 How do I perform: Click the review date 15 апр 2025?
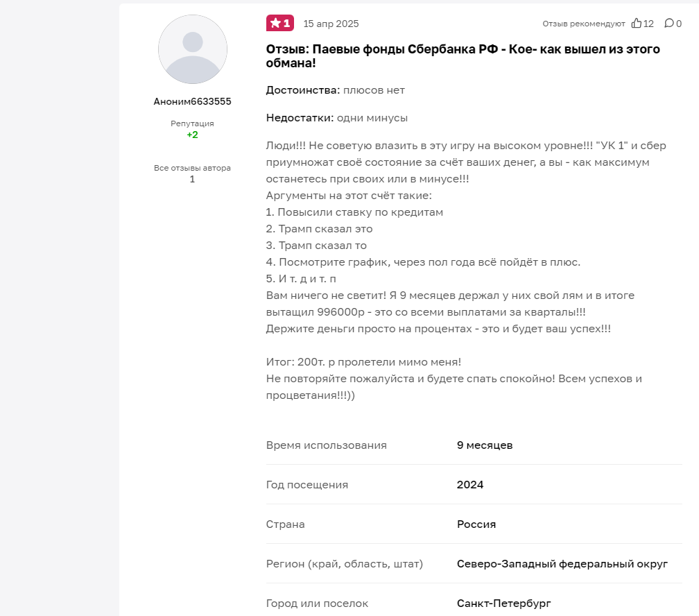coord(331,24)
